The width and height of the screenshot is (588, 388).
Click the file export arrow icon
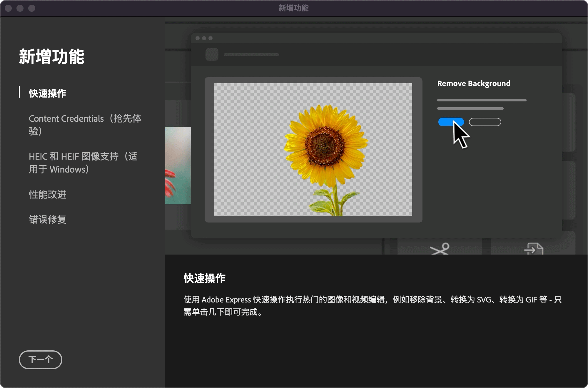533,249
